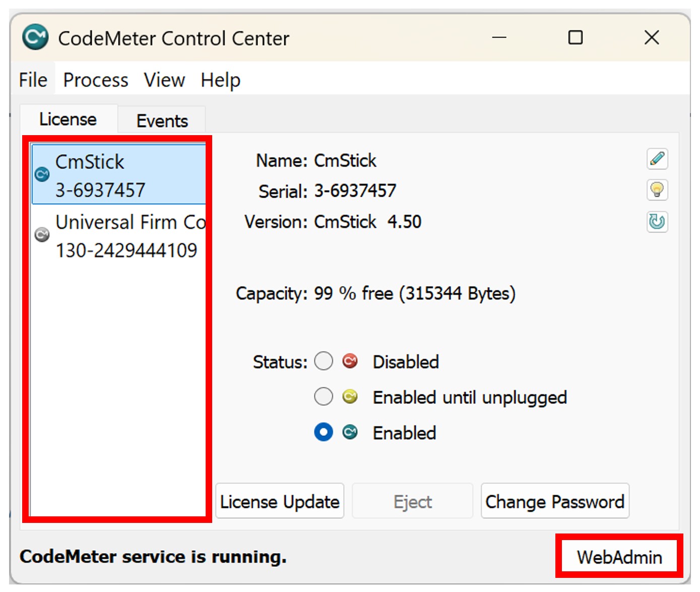Open the View menu
Image resolution: width=700 pixels, height=592 pixels.
(x=164, y=80)
